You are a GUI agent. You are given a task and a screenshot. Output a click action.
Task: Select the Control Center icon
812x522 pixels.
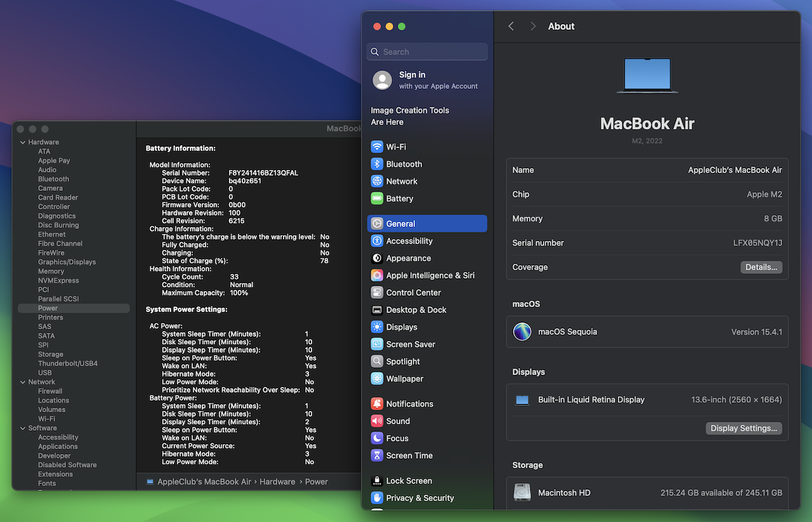pyautogui.click(x=377, y=292)
